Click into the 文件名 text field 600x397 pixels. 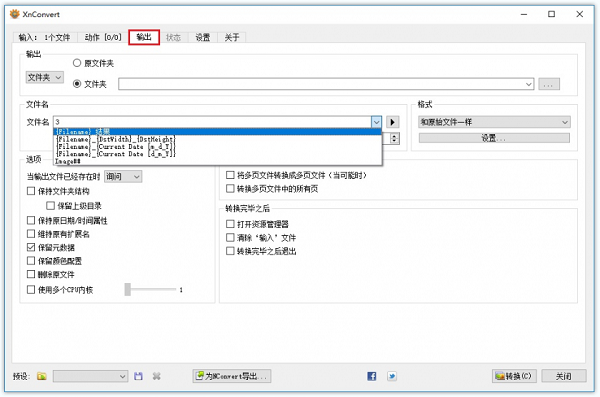212,122
